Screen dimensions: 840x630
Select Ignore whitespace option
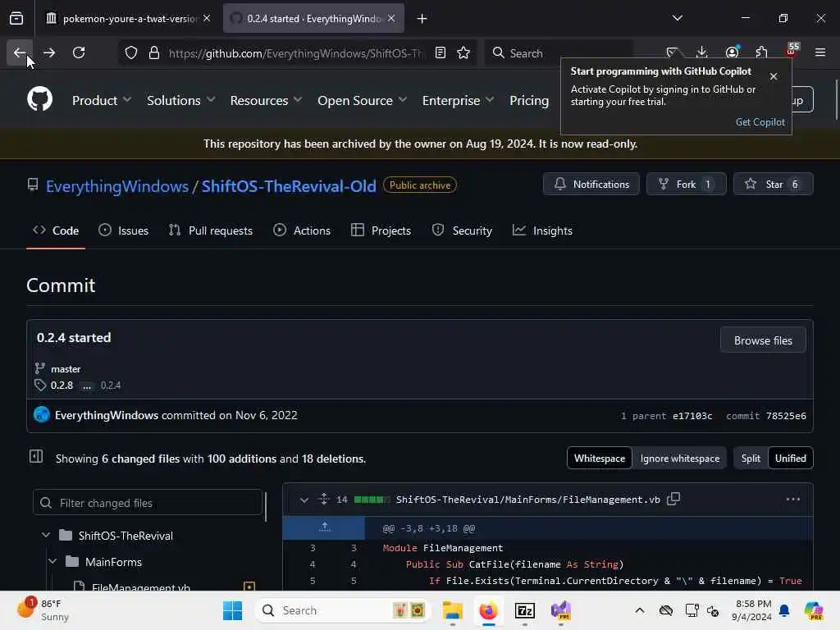click(680, 458)
